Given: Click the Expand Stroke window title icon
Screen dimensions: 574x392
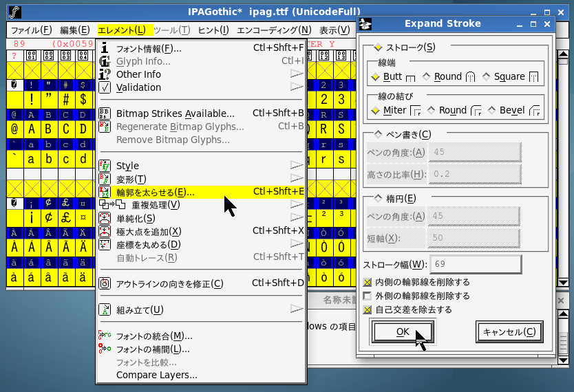Looking at the screenshot, I should pos(365,24).
